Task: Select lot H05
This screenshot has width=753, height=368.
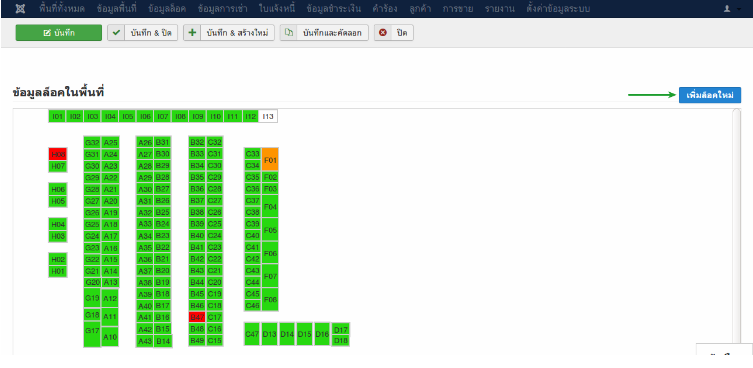Action: [x=58, y=201]
